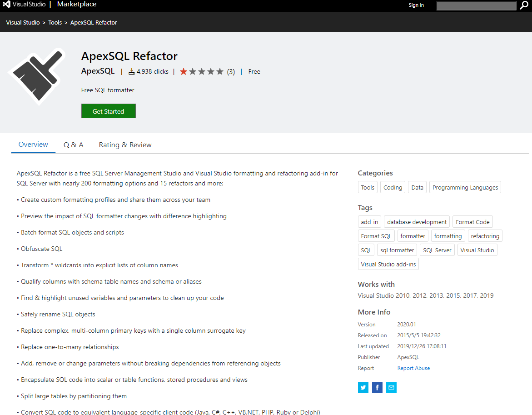Click the first red rating star
The height and width of the screenshot is (415, 532).
click(x=184, y=71)
